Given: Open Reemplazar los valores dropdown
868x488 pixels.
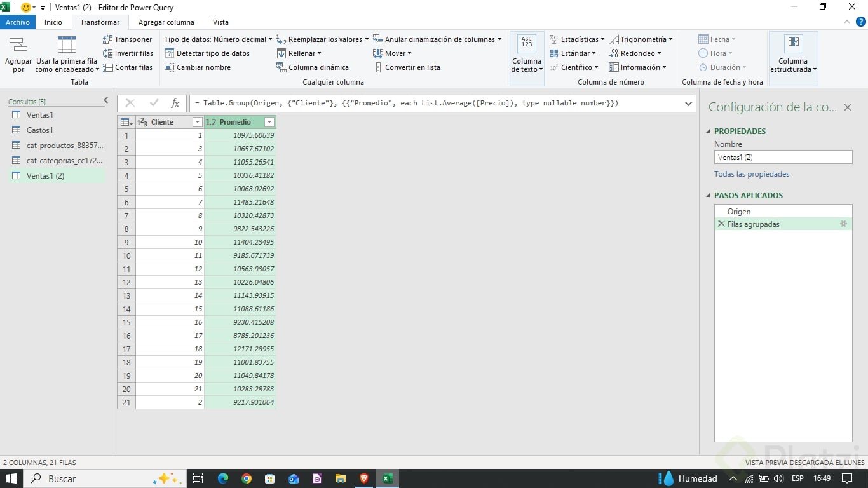Looking at the screenshot, I should point(323,39).
